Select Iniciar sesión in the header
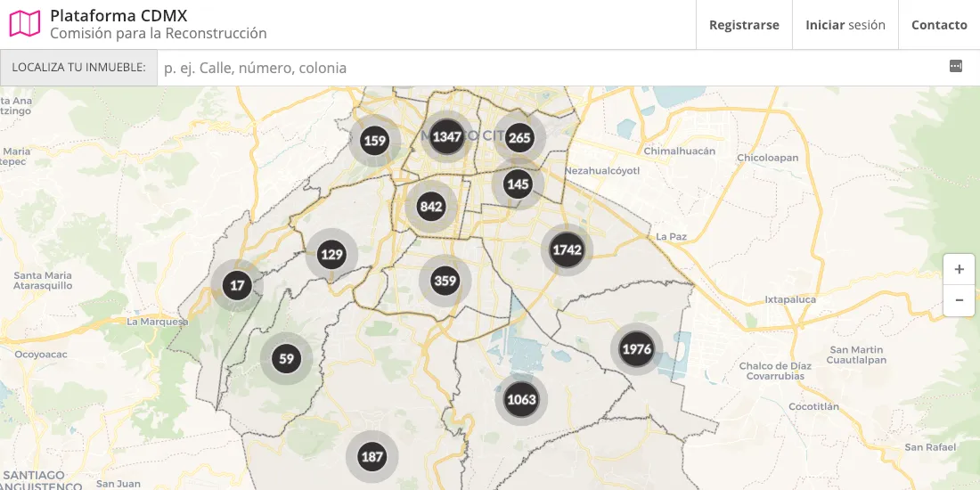The image size is (980, 490). click(845, 25)
